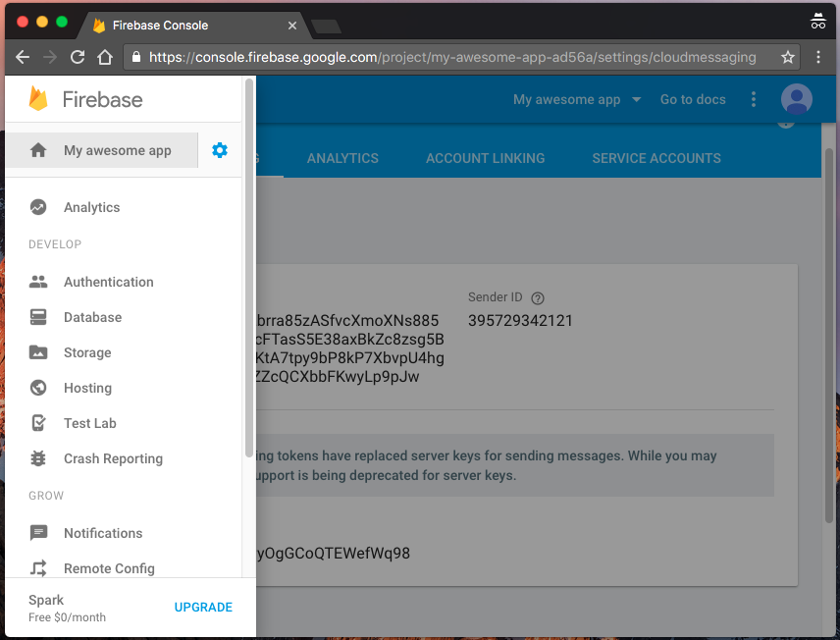This screenshot has height=640, width=840.
Task: Click the Crash Reporting bug icon
Action: [x=38, y=458]
